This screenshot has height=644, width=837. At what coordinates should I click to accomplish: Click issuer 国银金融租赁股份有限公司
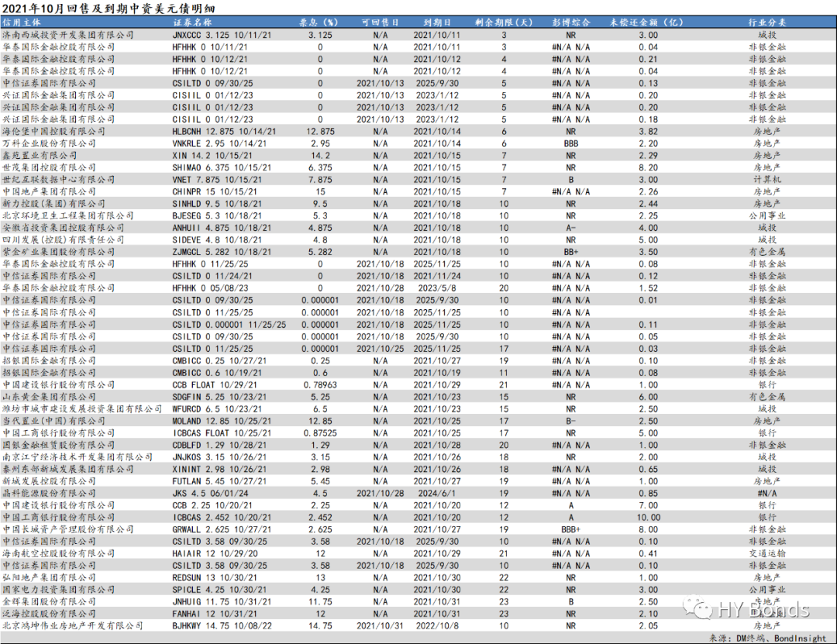pyautogui.click(x=58, y=445)
